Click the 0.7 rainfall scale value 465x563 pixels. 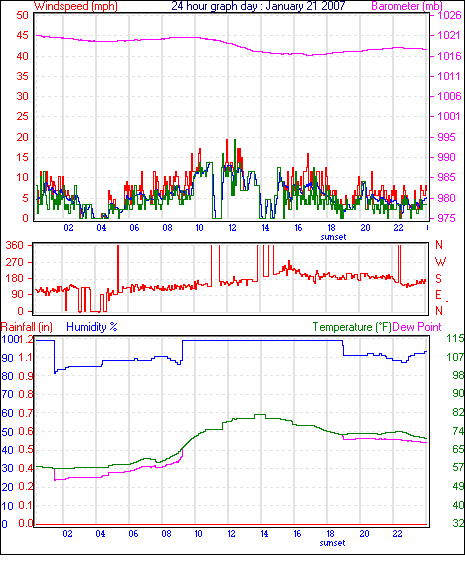tap(25, 413)
